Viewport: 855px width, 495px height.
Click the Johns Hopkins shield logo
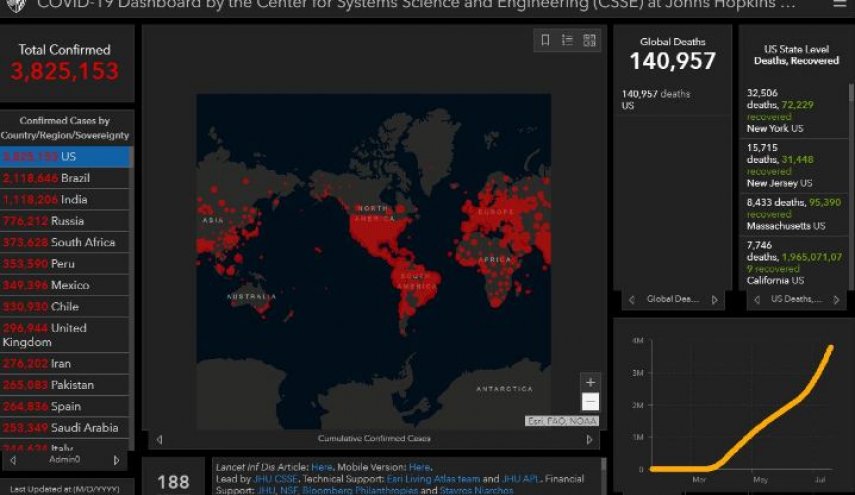[16, 5]
